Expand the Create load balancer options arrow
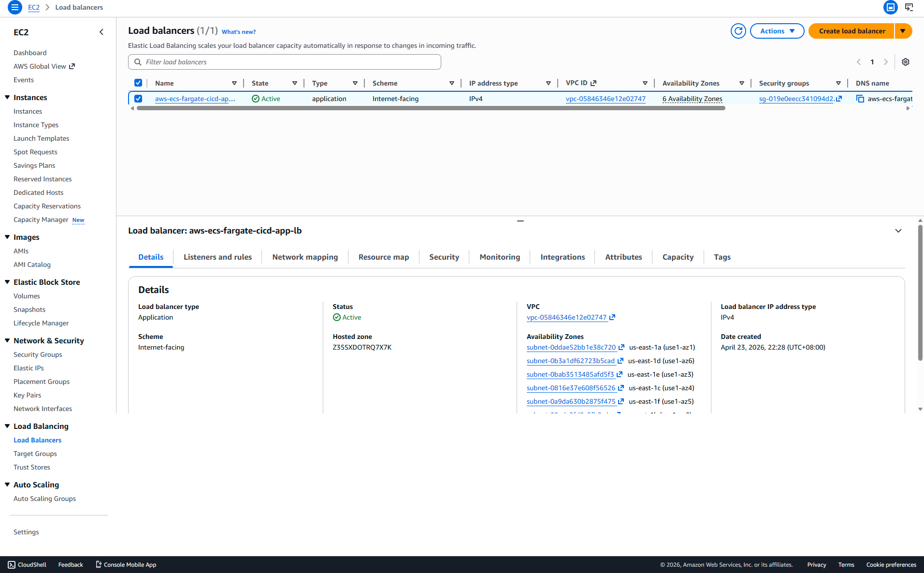Screen dimensions: 924x573 903,31
